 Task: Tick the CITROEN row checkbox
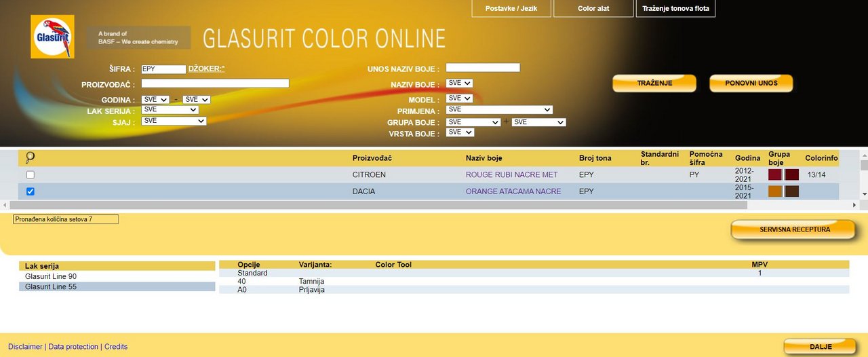30,174
